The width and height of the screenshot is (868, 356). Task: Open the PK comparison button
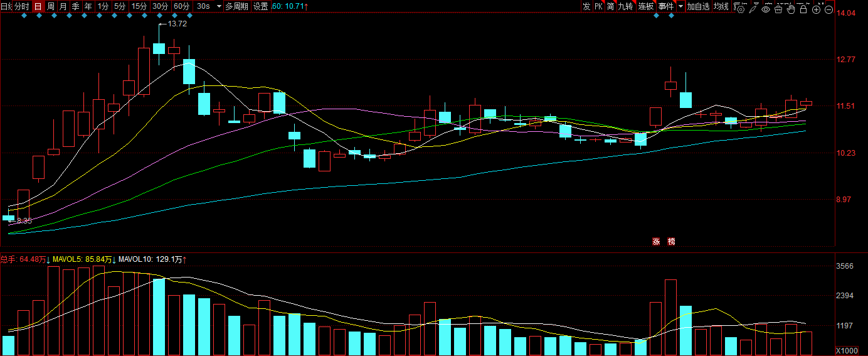598,6
